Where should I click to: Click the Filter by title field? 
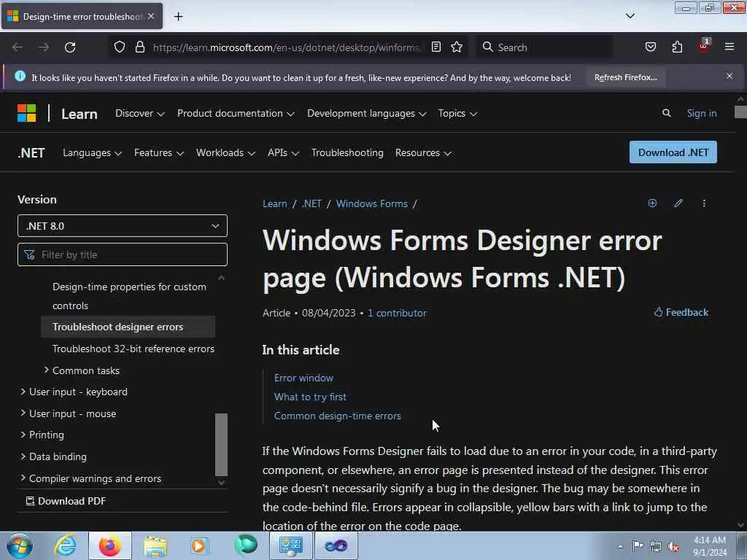(123, 254)
